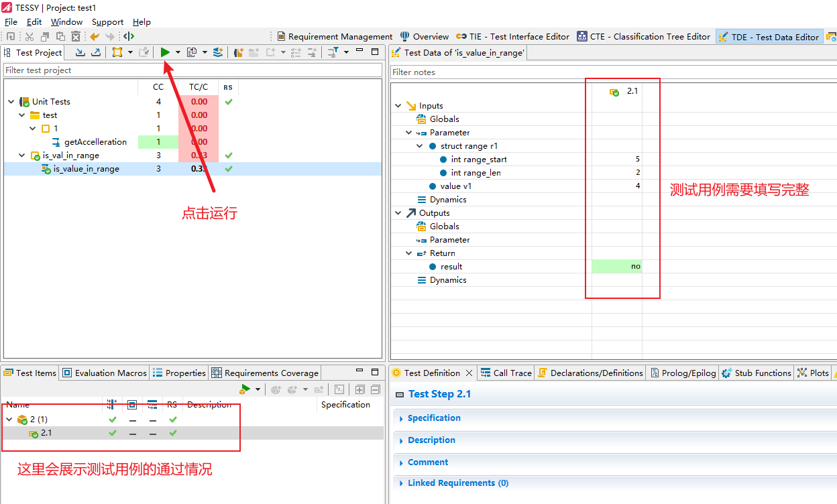Click the orange square analyze module icon
This screenshot has height=504, width=837.
tap(117, 52)
